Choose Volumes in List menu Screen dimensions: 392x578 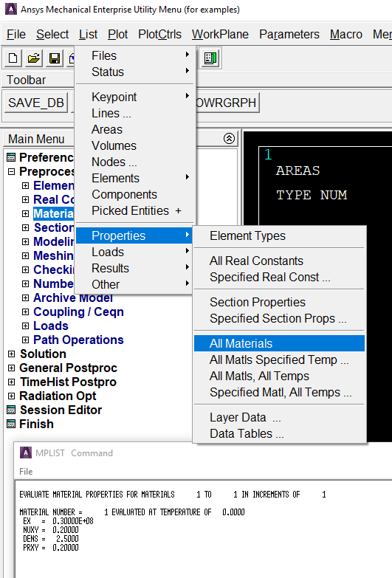click(135, 145)
